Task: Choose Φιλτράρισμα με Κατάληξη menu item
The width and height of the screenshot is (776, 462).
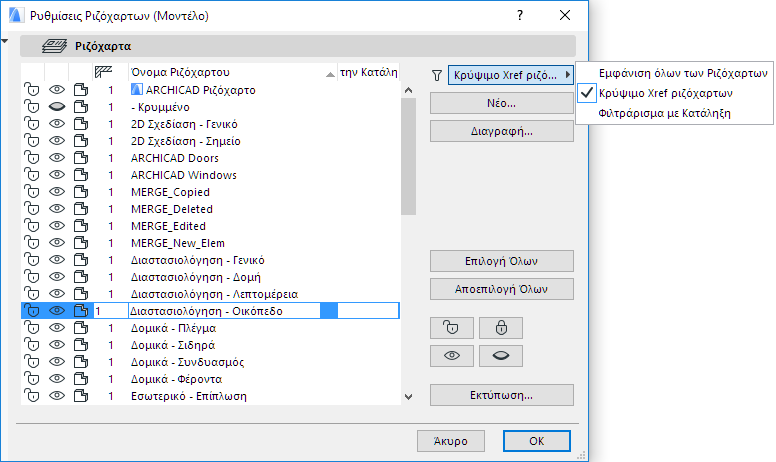Action: 664,113
